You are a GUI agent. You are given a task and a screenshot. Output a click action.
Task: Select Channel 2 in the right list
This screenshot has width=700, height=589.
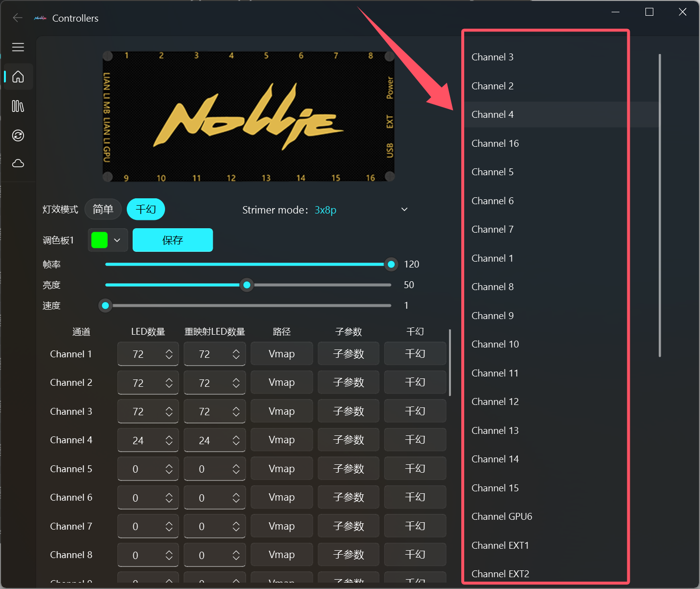pos(561,86)
